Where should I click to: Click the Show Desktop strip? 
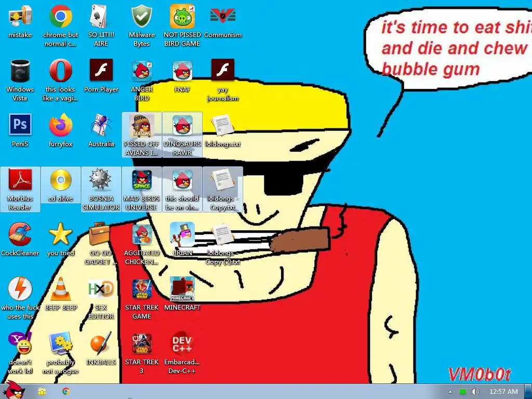pos(528,392)
